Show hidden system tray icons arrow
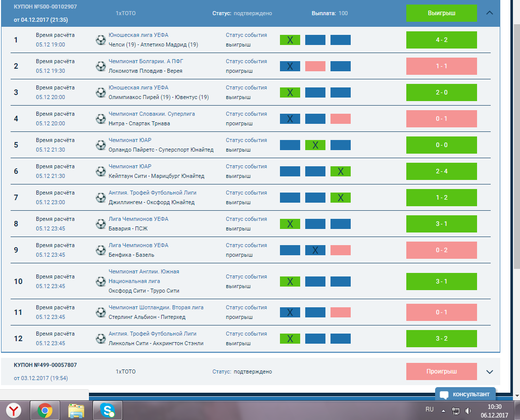 tap(443, 410)
